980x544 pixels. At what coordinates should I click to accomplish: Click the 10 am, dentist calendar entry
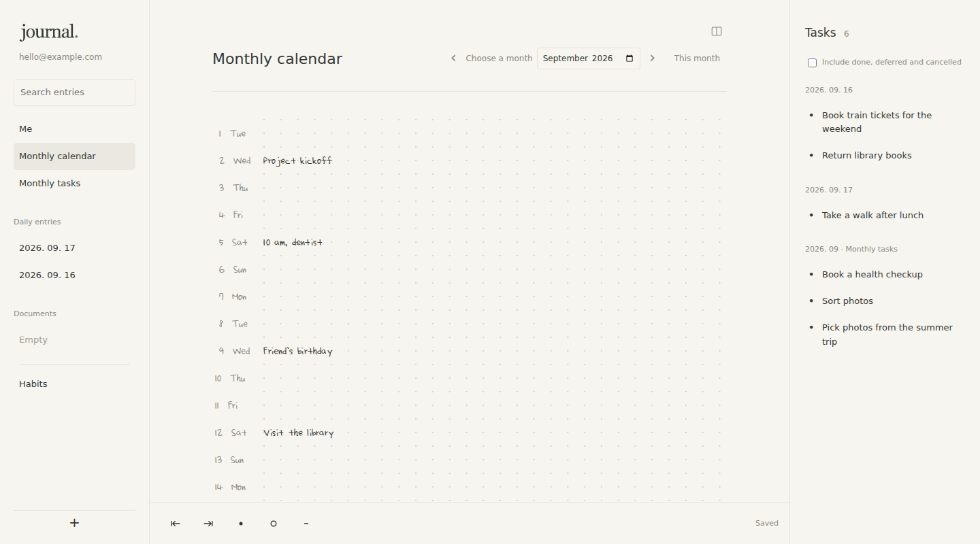coord(293,243)
